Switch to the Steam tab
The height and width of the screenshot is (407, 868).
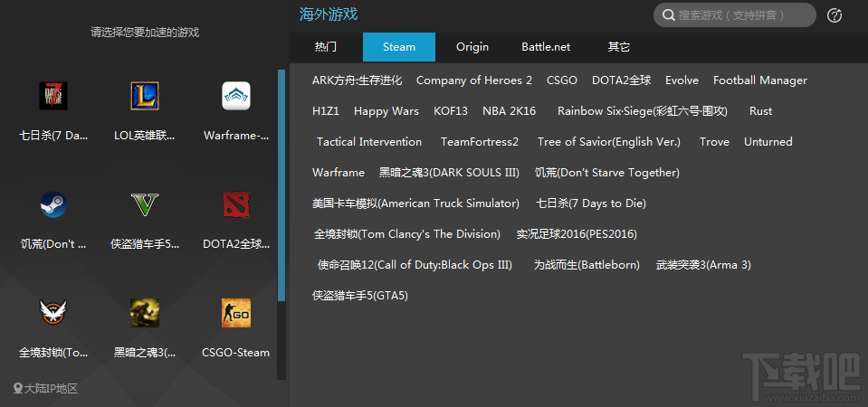coord(399,47)
